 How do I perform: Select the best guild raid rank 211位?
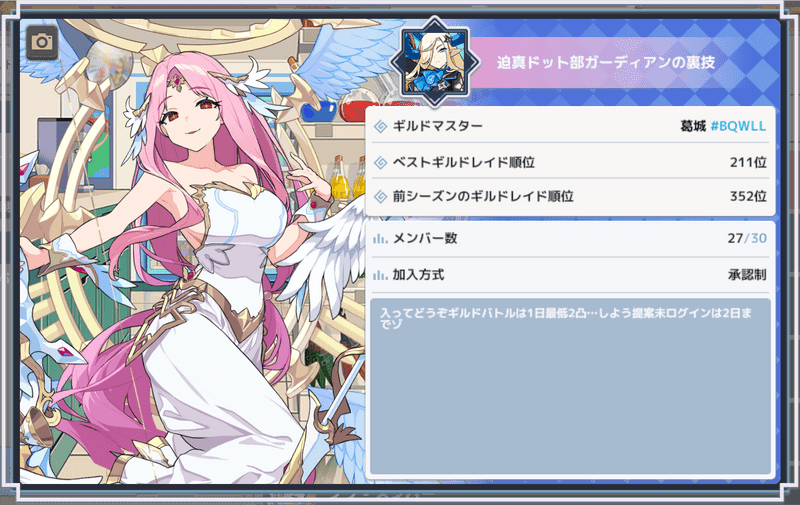748,162
